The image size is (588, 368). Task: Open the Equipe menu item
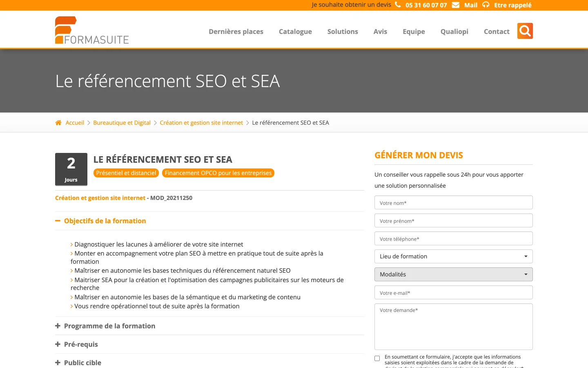(x=414, y=31)
